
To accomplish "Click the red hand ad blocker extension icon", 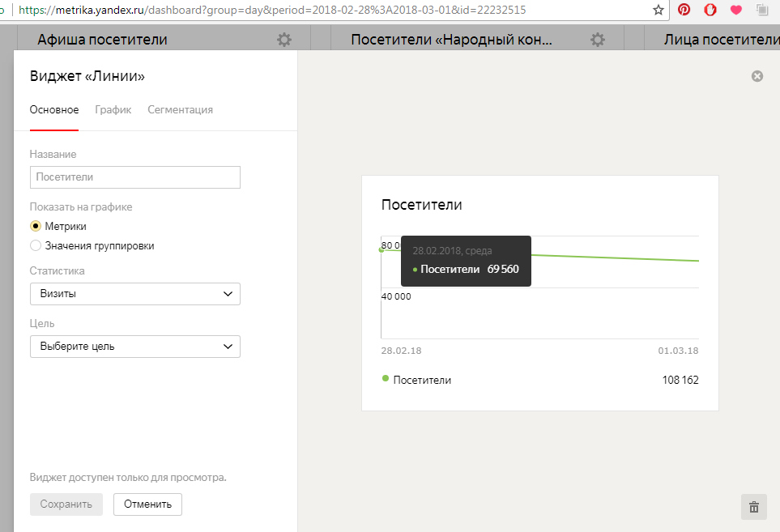I will (x=710, y=10).
